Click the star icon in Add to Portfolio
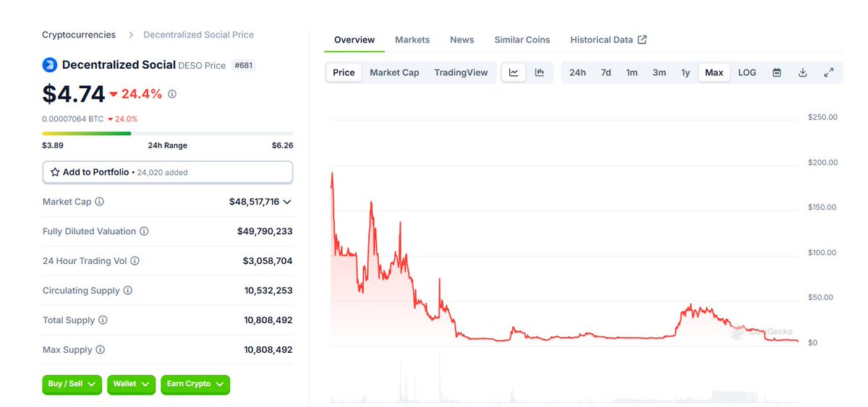The height and width of the screenshot is (407, 868). click(x=55, y=172)
